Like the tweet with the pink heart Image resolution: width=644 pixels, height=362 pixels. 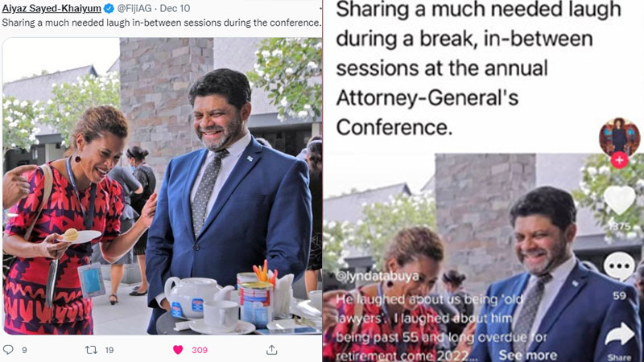[x=178, y=350]
